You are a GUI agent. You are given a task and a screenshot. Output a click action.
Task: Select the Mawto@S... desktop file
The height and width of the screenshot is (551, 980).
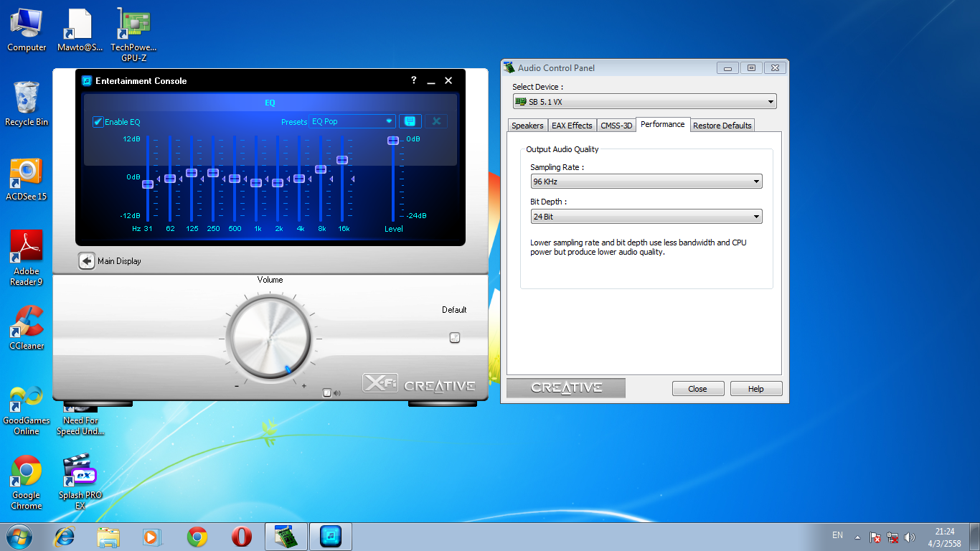click(x=80, y=29)
